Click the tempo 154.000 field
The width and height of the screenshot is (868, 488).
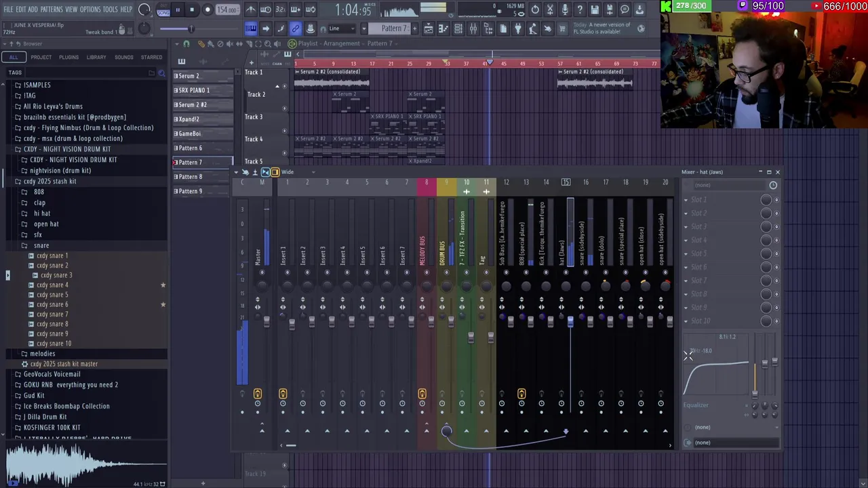click(x=228, y=9)
